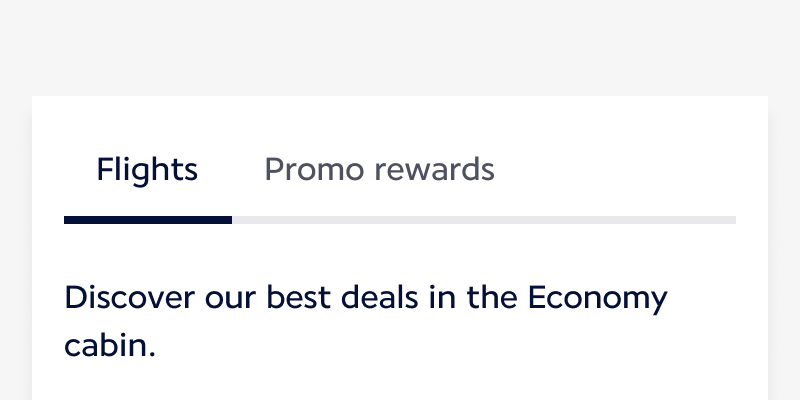
Task: Return to the Flights offers tab
Action: (147, 170)
